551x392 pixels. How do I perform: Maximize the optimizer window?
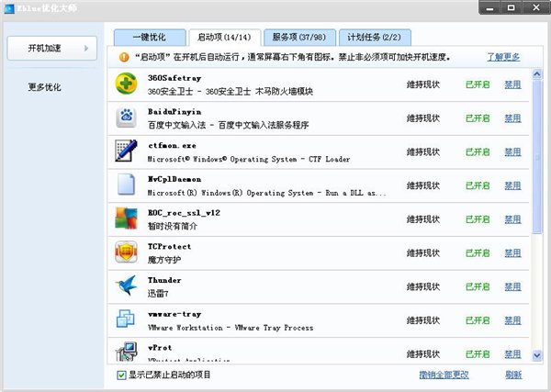pos(512,7)
